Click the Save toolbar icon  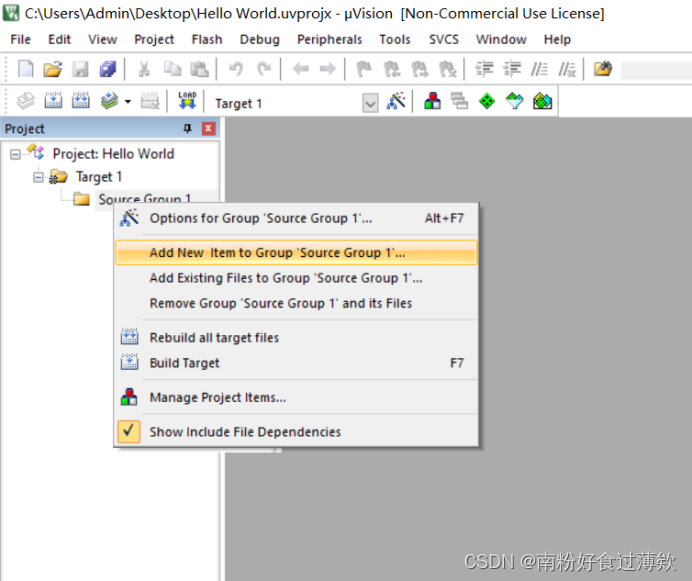[x=80, y=69]
